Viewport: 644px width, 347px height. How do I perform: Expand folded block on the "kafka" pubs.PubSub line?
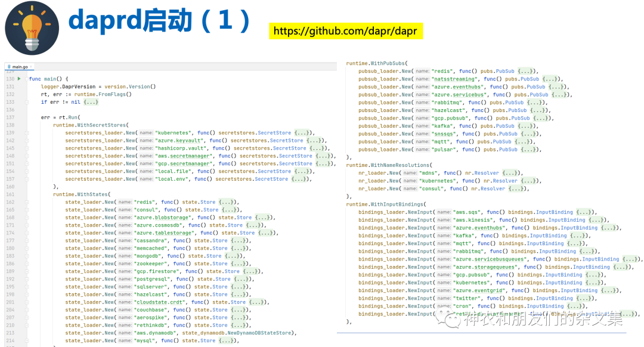point(525,126)
